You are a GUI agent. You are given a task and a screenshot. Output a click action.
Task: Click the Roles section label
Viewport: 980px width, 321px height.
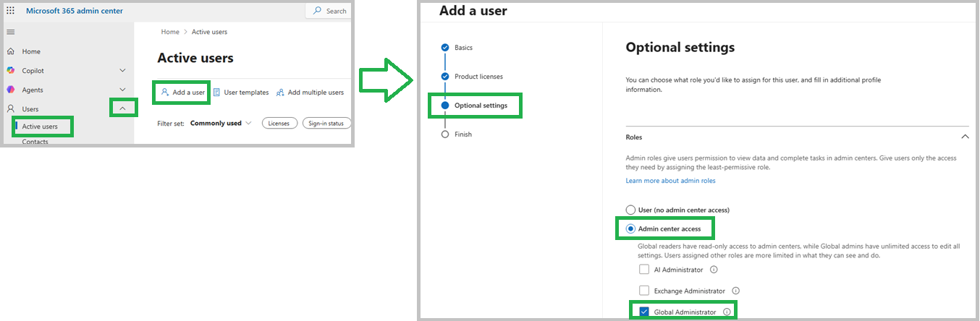point(633,137)
